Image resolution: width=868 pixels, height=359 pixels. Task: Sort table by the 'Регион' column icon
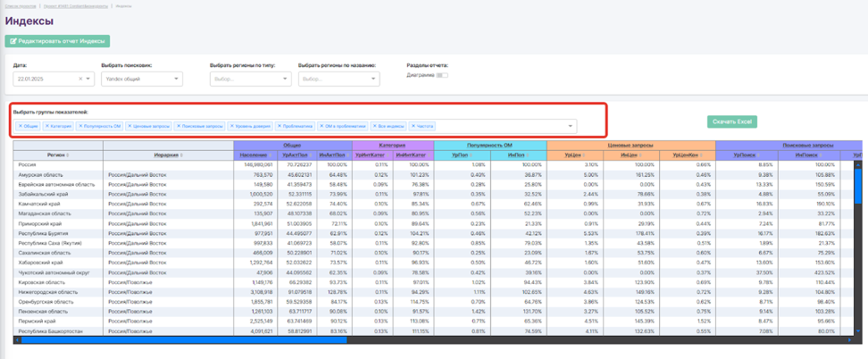pos(66,155)
